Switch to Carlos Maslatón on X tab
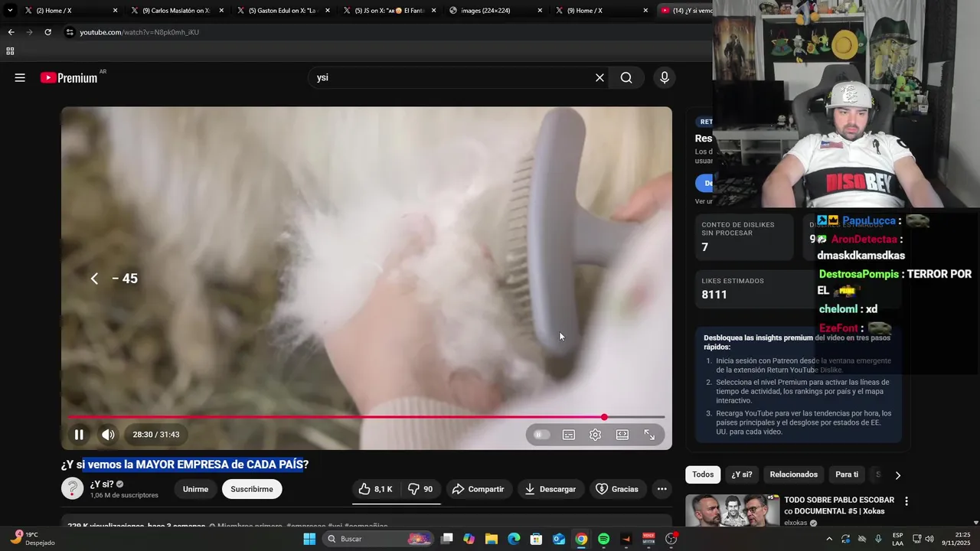The height and width of the screenshot is (551, 980). pyautogui.click(x=175, y=11)
